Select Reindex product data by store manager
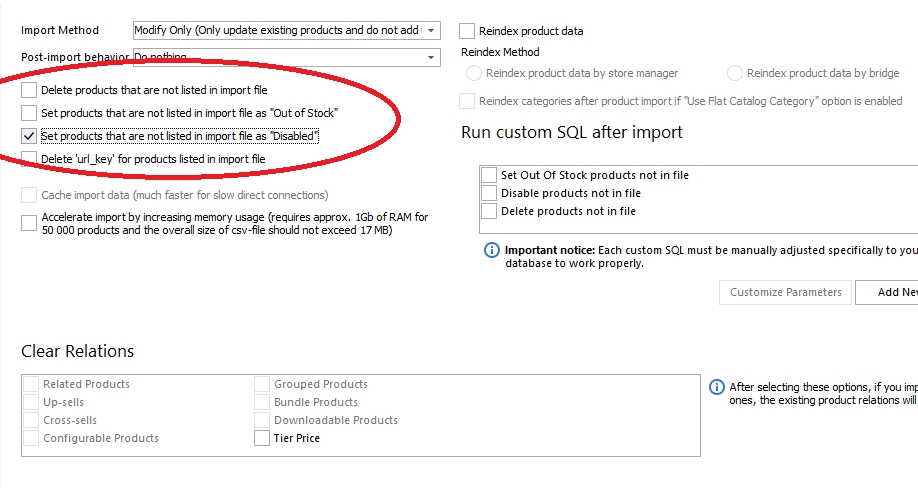Screen dimensions: 918x488 click(x=475, y=73)
